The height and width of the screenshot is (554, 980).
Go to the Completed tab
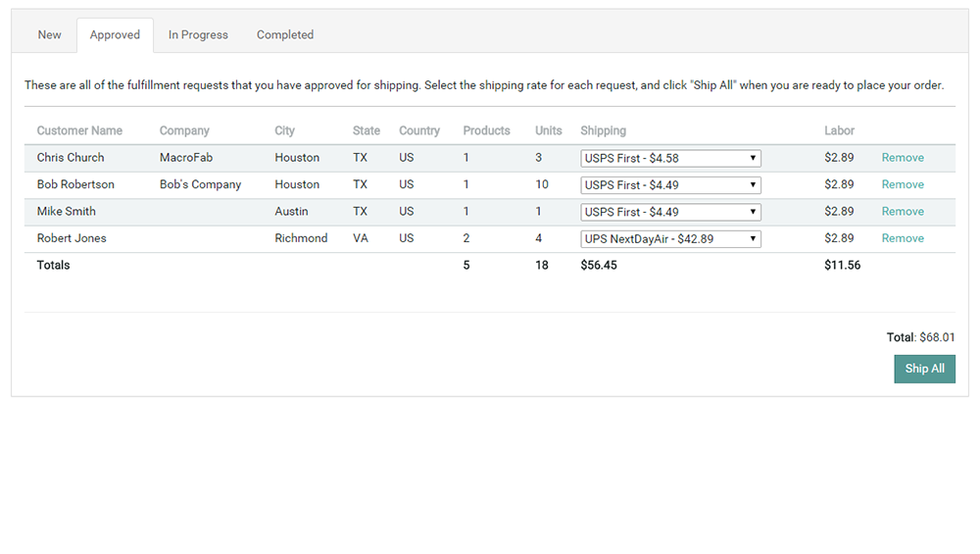pyautogui.click(x=285, y=35)
